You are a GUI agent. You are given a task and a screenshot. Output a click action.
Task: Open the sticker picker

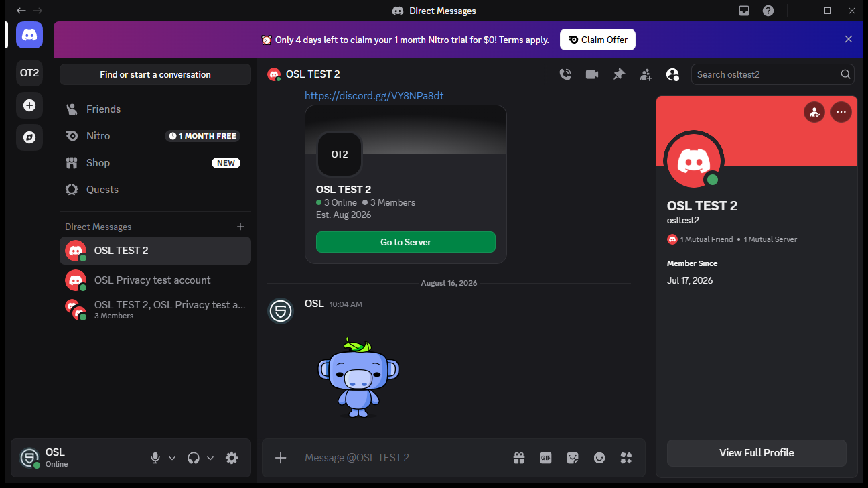pyautogui.click(x=573, y=458)
